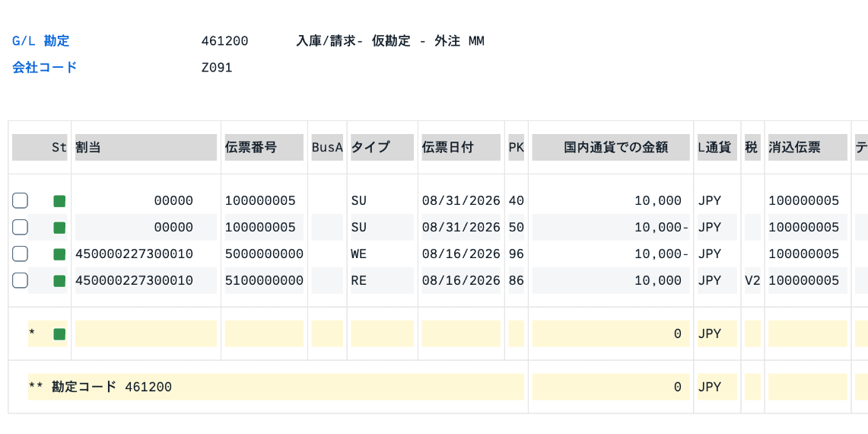Click assignment 450000227300010 in WE row
Screen dimensions: 868x434
(x=134, y=254)
